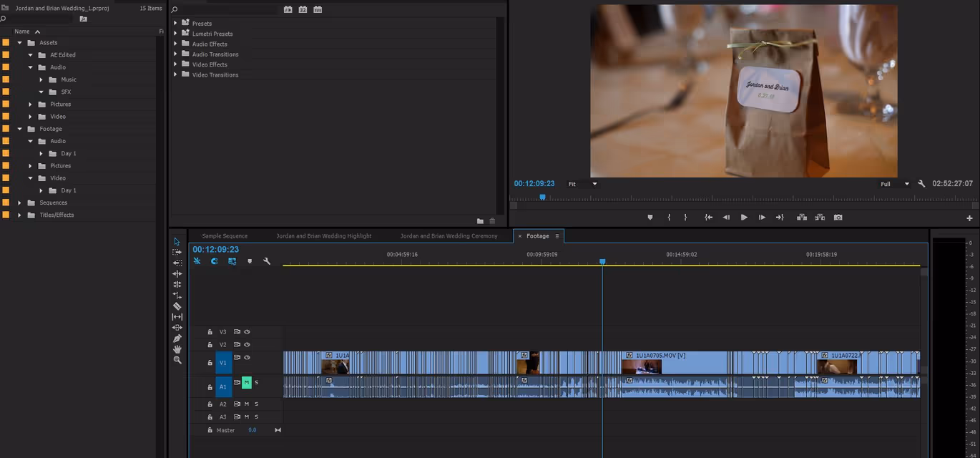Select the Selection arrow tool

[x=177, y=242]
